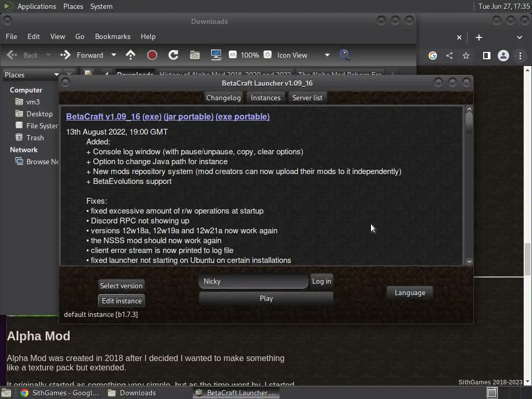Image resolution: width=532 pixels, height=399 pixels.
Task: Open the Bookmarks menu
Action: pyautogui.click(x=113, y=36)
